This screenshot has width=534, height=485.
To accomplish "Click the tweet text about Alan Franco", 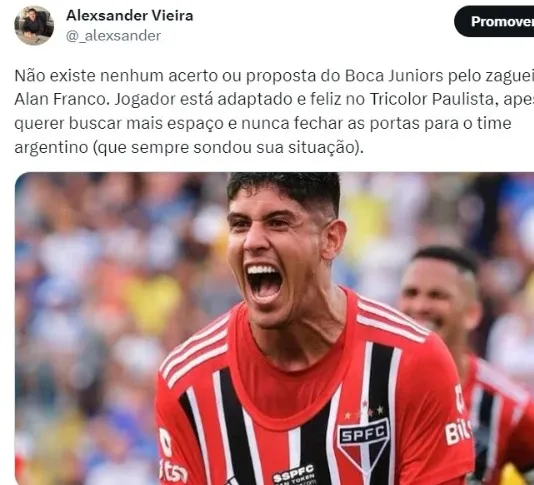I will pyautogui.click(x=274, y=111).
